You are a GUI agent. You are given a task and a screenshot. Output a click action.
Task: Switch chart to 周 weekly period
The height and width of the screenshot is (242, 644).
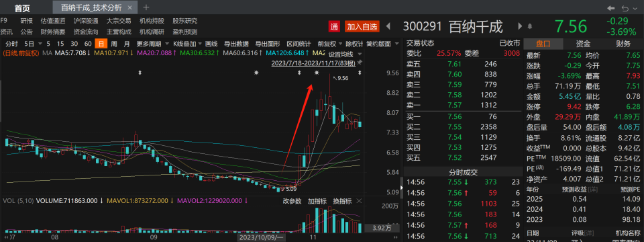click(114, 44)
